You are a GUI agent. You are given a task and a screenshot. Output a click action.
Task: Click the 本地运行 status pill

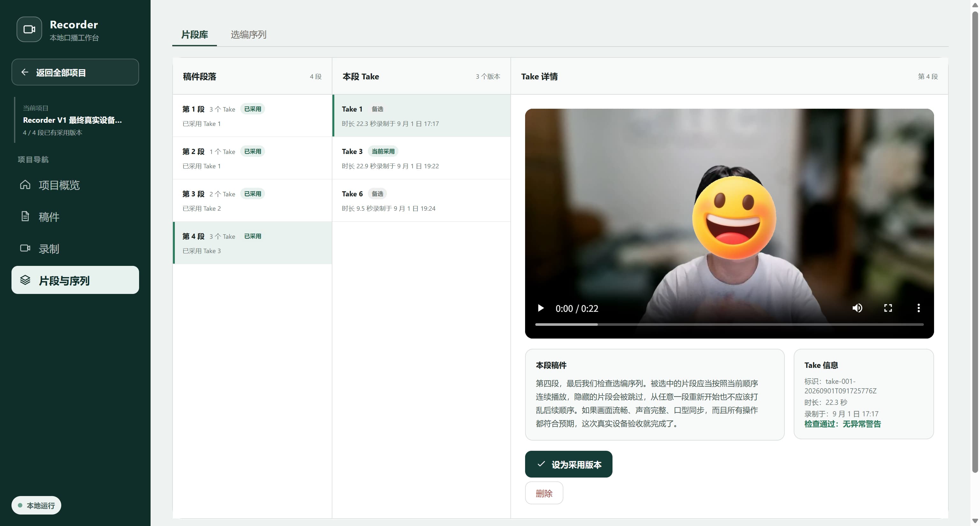[36, 506]
